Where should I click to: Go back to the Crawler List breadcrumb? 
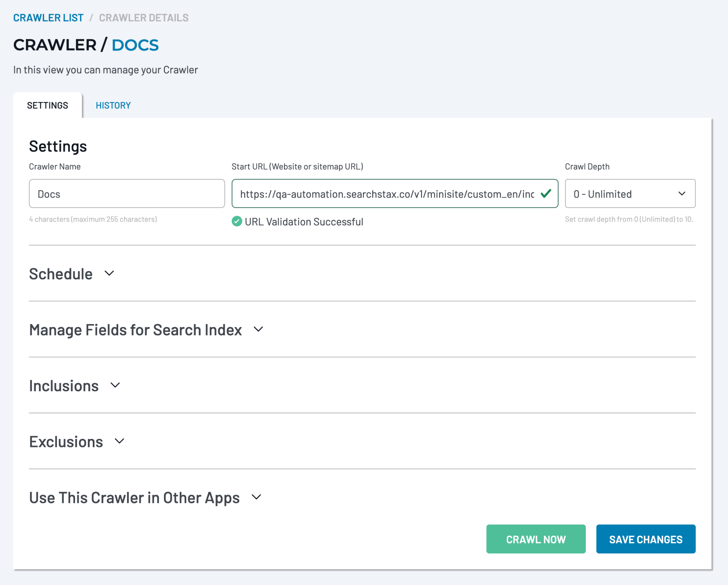pos(48,17)
